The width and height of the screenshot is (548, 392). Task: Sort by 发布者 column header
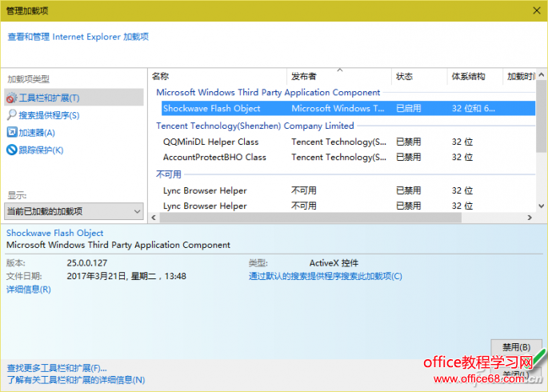338,77
